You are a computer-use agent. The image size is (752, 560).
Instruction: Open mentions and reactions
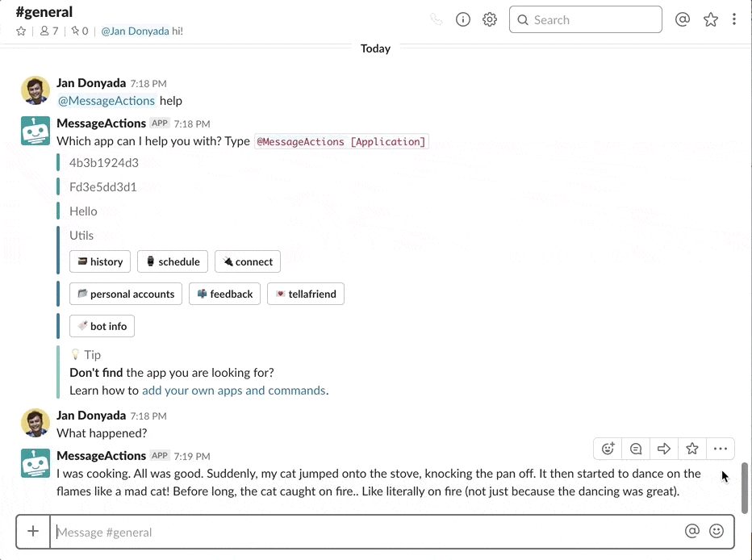[x=683, y=19]
